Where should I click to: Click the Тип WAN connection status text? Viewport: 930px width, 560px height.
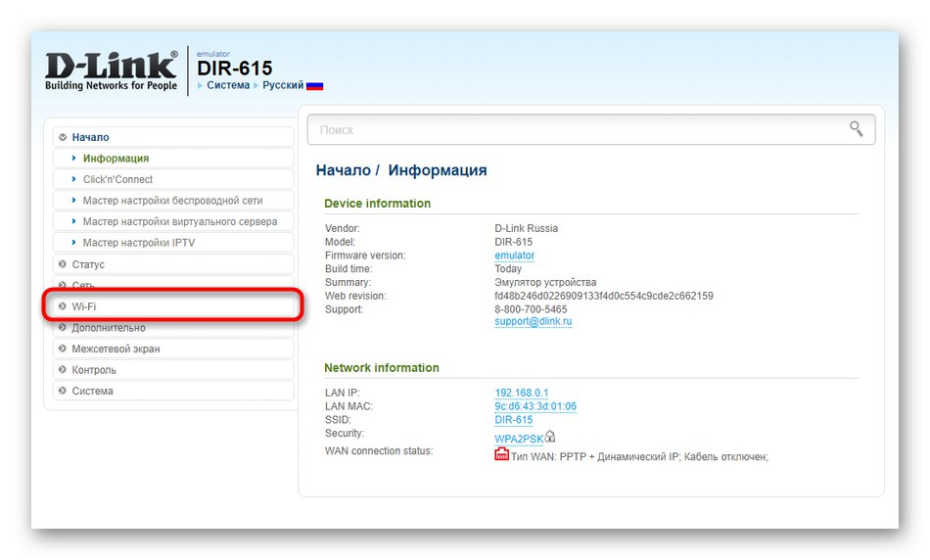coord(639,457)
